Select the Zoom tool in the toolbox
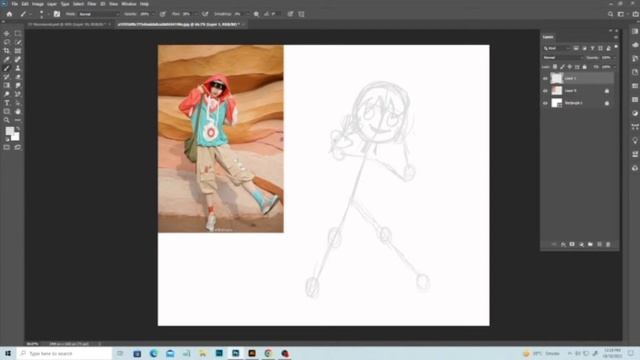 7,120
